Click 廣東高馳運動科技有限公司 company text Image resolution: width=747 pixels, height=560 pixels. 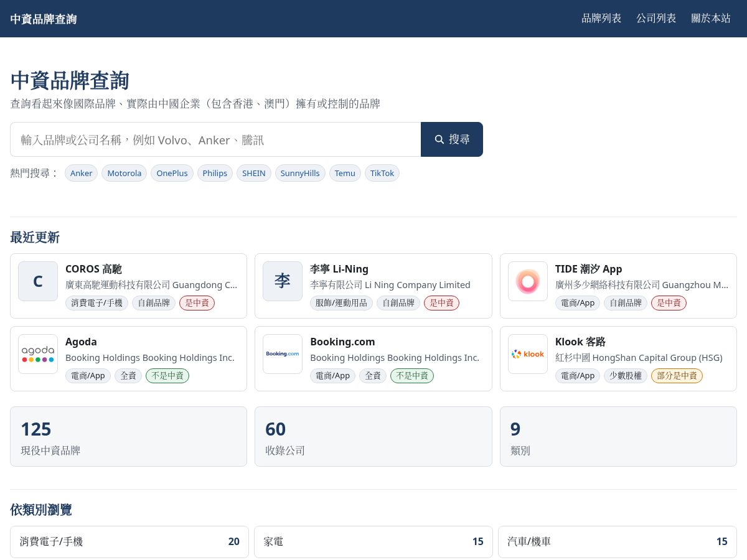pos(151,285)
